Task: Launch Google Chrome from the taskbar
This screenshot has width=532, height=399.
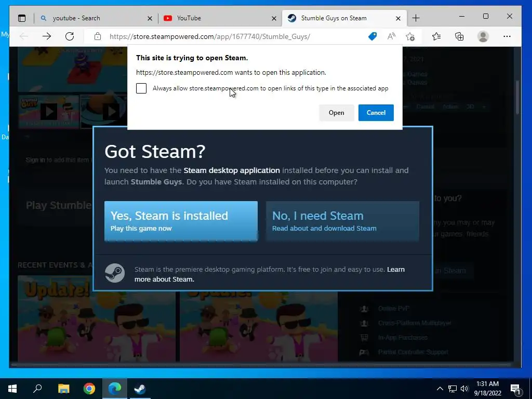Action: coord(89,389)
